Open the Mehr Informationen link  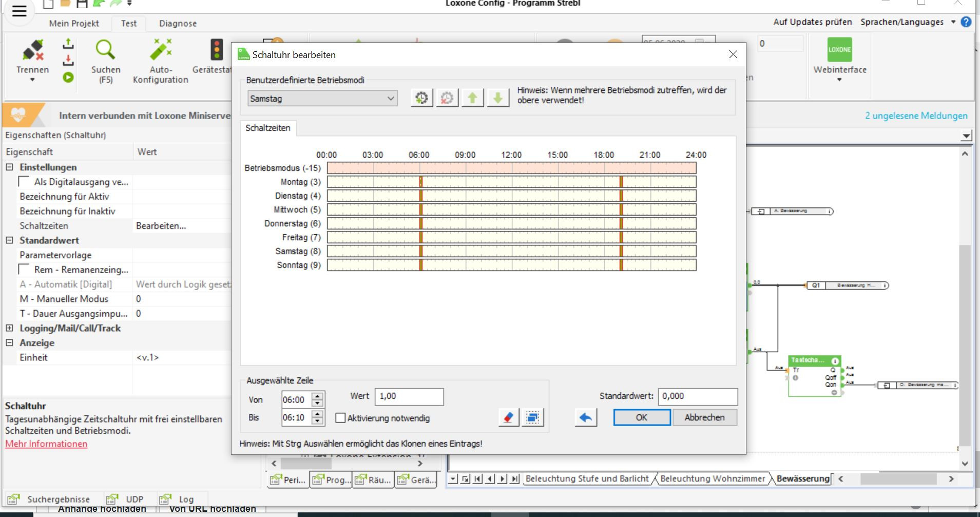click(46, 444)
